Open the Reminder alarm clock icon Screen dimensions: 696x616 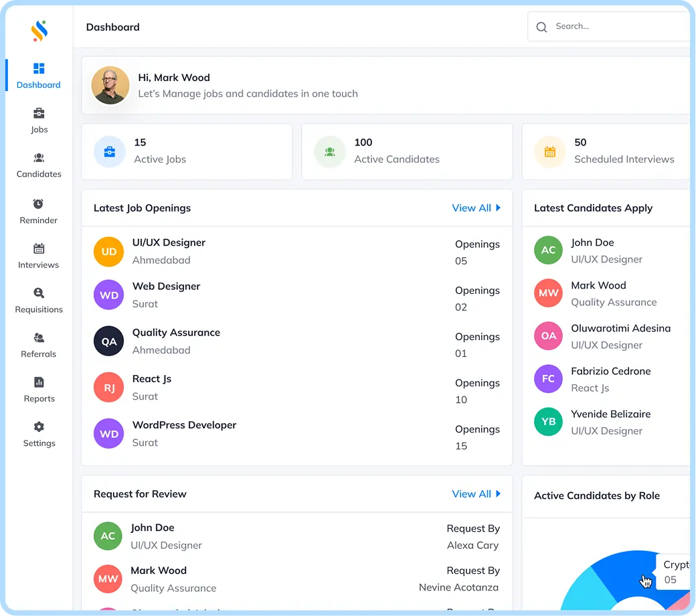pos(39,204)
